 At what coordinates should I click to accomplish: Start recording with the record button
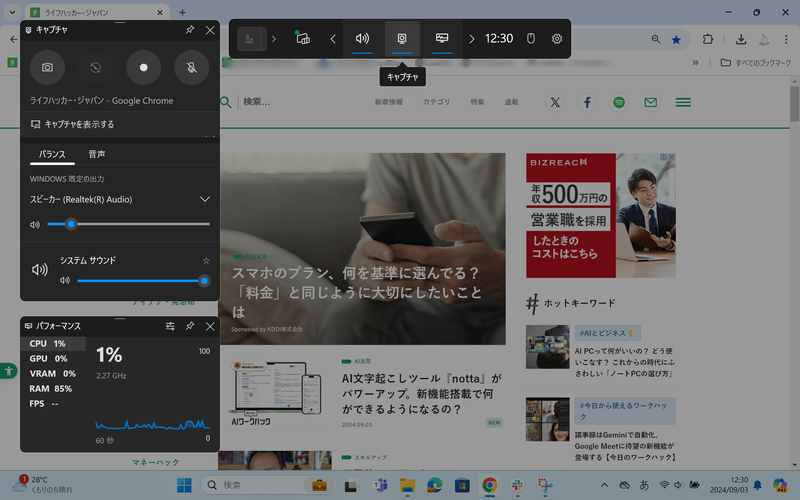tap(144, 68)
